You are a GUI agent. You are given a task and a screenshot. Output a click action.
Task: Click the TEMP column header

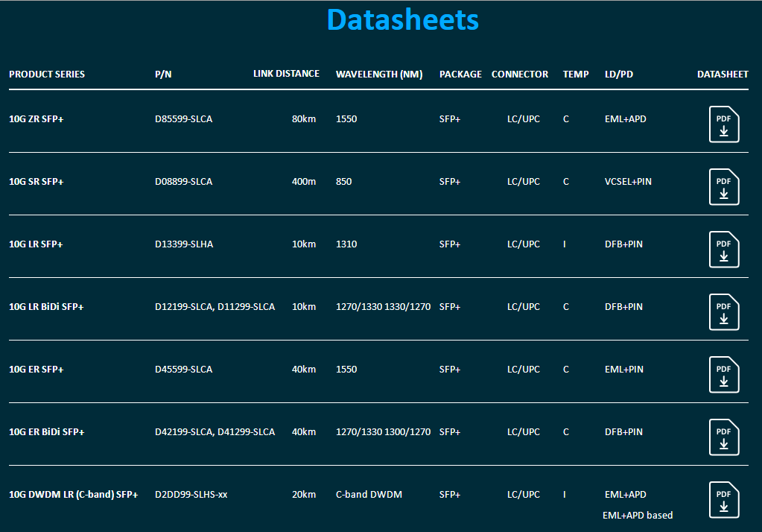tap(576, 75)
